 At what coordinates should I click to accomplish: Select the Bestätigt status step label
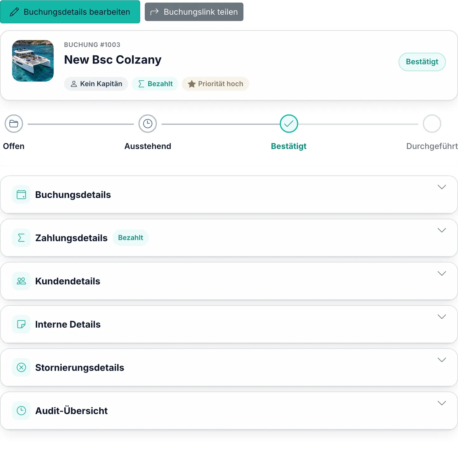[x=289, y=146]
